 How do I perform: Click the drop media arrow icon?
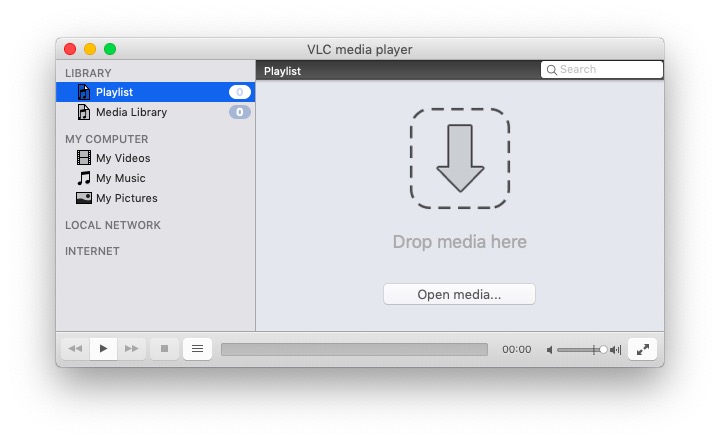(460, 158)
